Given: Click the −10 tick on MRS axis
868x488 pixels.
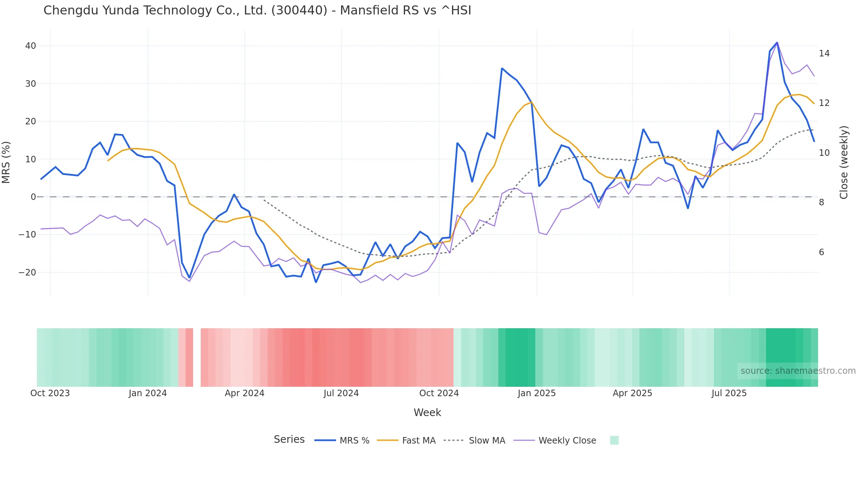Looking at the screenshot, I should point(27,235).
